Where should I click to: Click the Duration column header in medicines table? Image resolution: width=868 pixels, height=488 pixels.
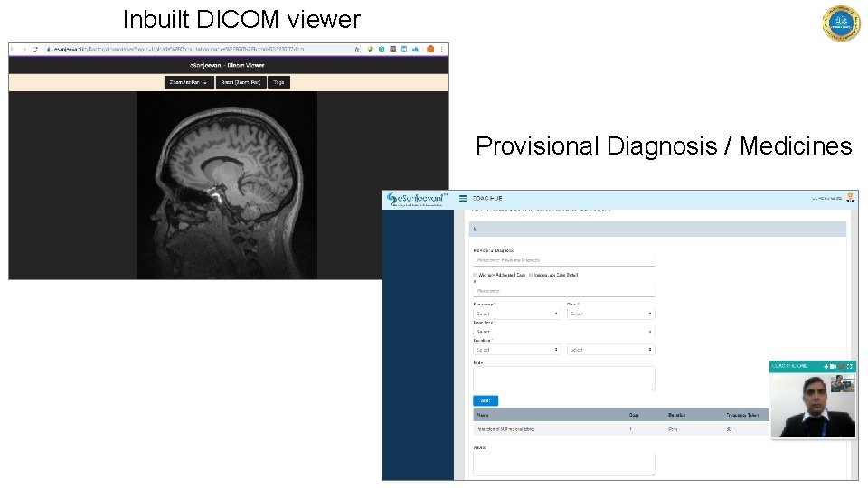[676, 415]
